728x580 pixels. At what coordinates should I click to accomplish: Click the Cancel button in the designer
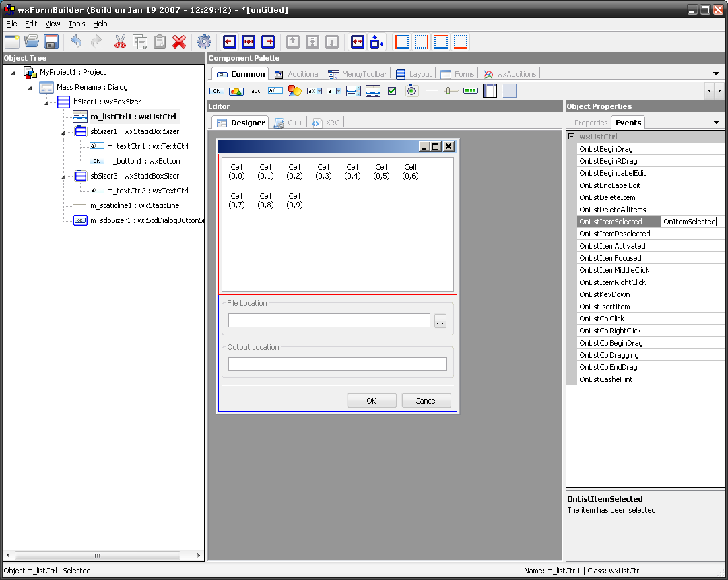click(426, 401)
